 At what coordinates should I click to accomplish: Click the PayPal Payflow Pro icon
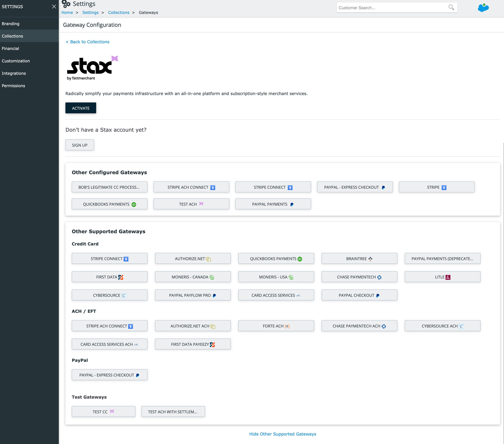(x=214, y=296)
